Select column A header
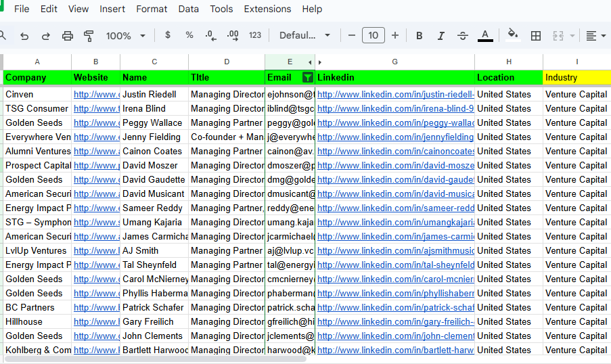The width and height of the screenshot is (611, 364). pos(37,62)
